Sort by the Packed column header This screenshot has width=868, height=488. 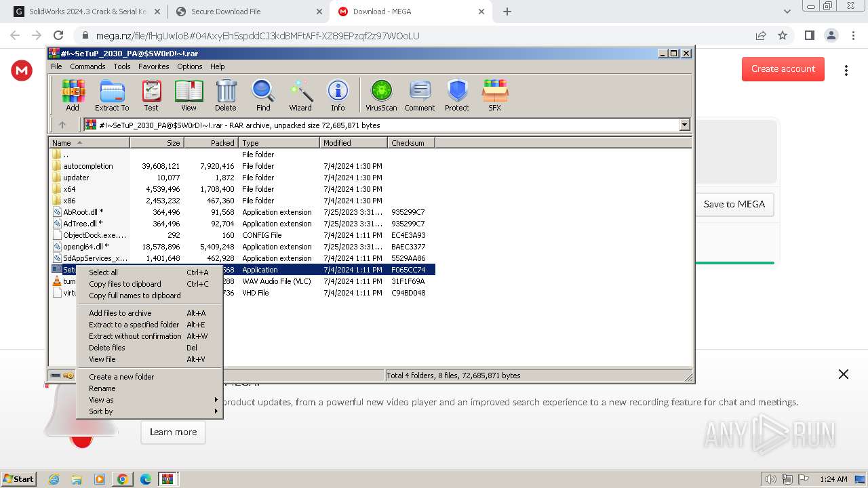(211, 143)
